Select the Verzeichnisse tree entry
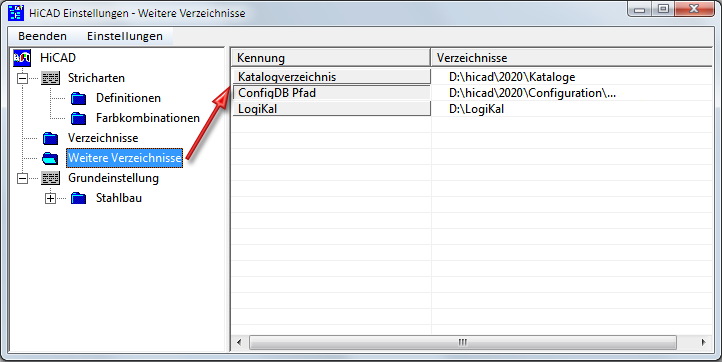Screen dimensions: 722x362 point(103,138)
